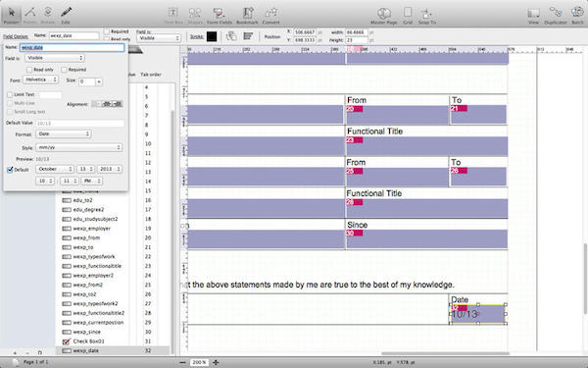Open the Form Fields tool
This screenshot has width=588, height=368.
coord(219,15)
